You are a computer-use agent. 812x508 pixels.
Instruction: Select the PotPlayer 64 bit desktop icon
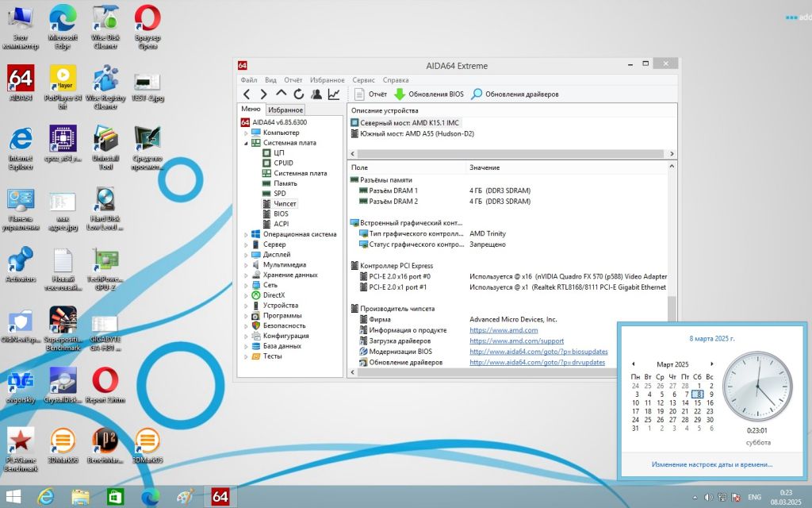[x=63, y=87]
